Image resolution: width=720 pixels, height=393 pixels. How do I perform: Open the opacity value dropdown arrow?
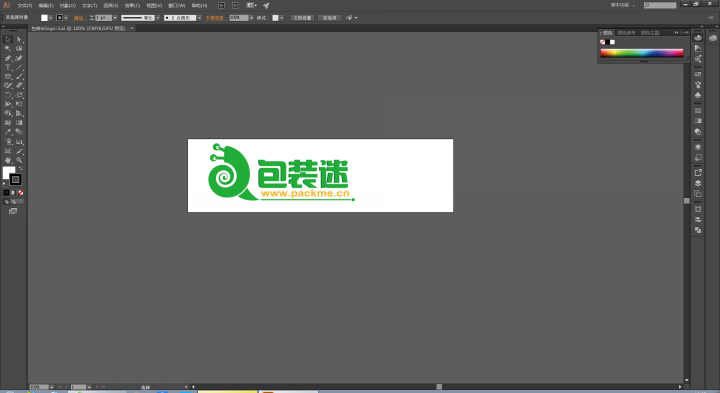(x=252, y=18)
